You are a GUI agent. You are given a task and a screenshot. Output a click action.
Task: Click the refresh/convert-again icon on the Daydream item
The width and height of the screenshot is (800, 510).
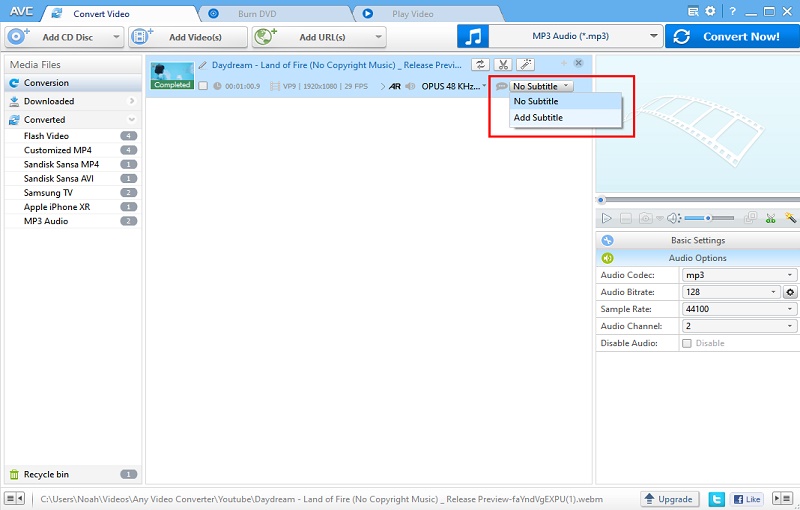pos(480,64)
